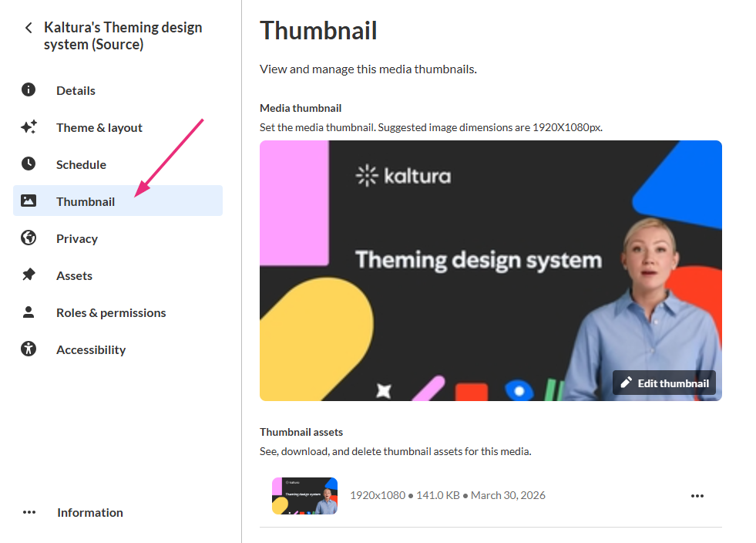Click the back chevron arrow

point(29,28)
